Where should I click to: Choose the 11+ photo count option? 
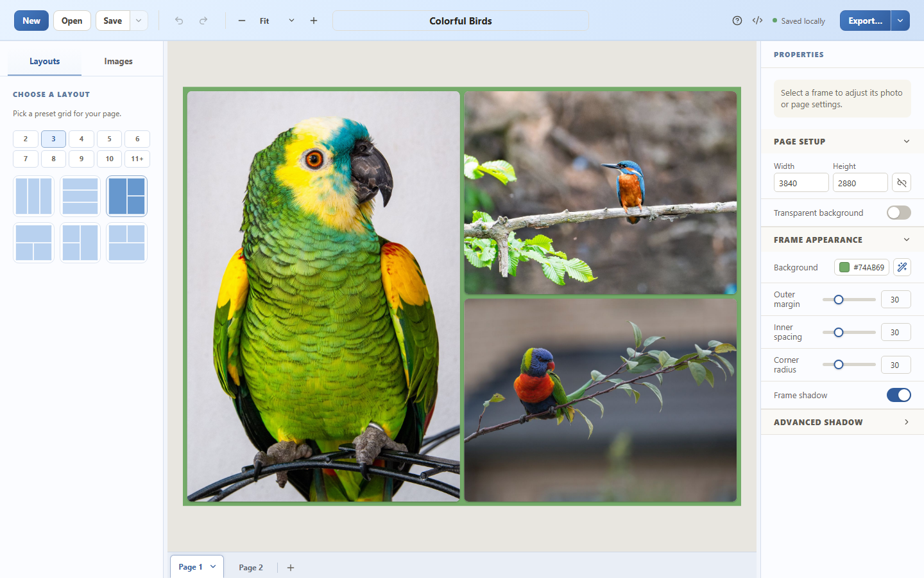(137, 159)
